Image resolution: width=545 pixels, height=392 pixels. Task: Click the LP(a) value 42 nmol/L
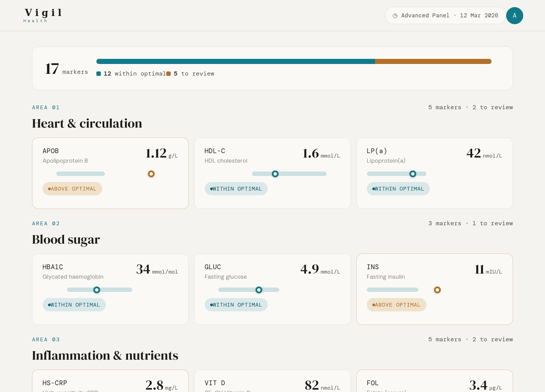tap(484, 153)
